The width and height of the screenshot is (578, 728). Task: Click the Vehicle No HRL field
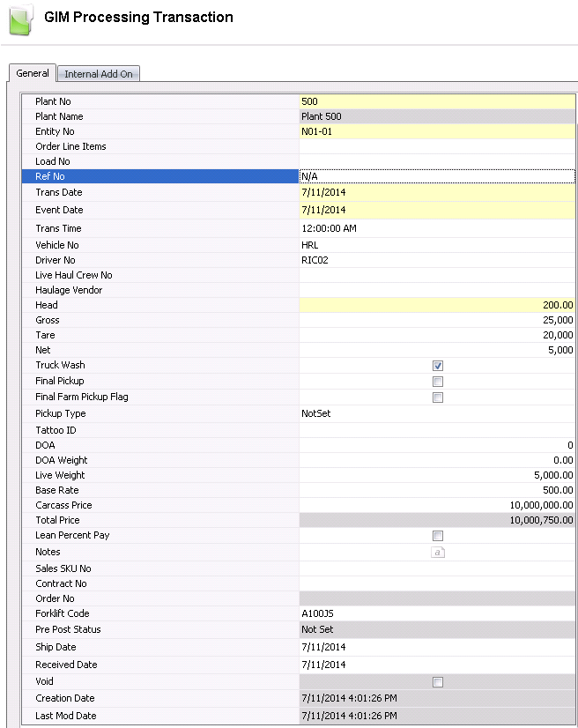[437, 245]
